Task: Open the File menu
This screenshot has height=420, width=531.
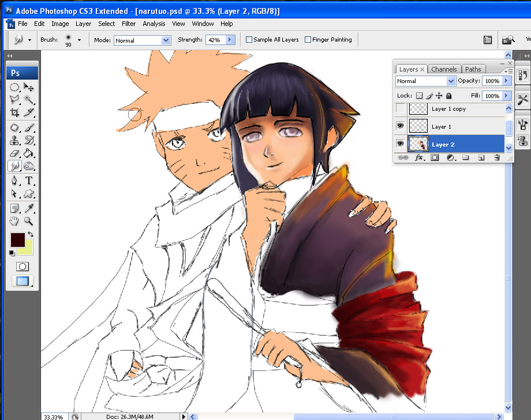Action: pos(23,24)
